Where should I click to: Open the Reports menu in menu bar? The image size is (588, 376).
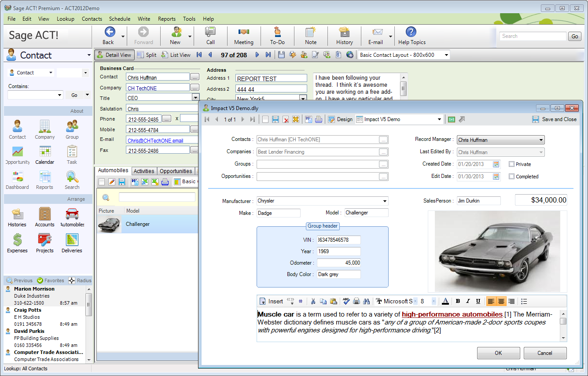tap(167, 19)
